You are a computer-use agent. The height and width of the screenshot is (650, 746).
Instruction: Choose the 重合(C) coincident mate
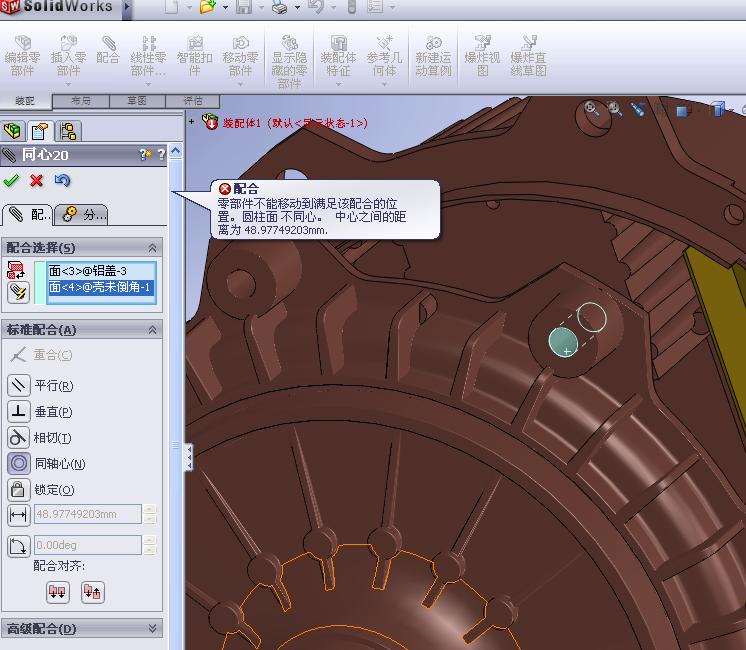(41, 355)
